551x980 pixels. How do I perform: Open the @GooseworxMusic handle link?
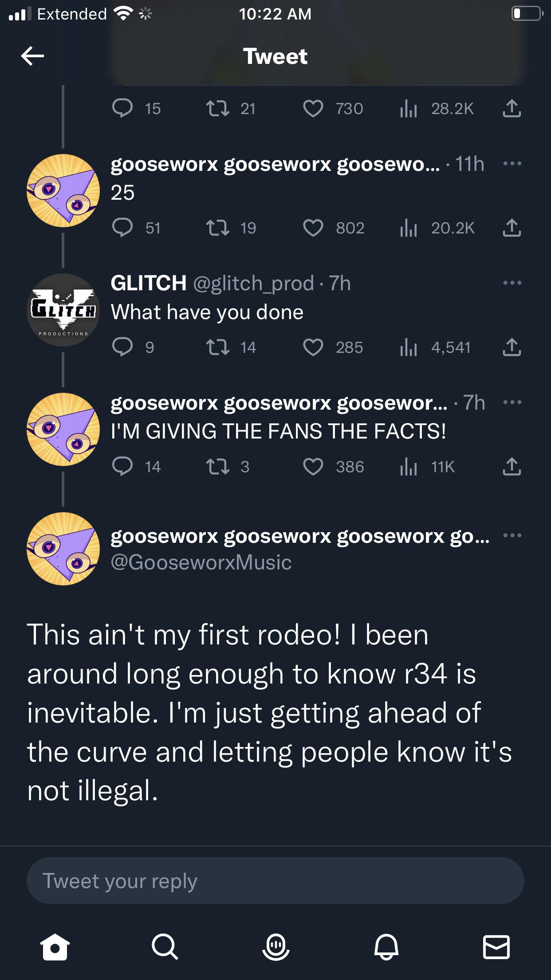pyautogui.click(x=201, y=562)
